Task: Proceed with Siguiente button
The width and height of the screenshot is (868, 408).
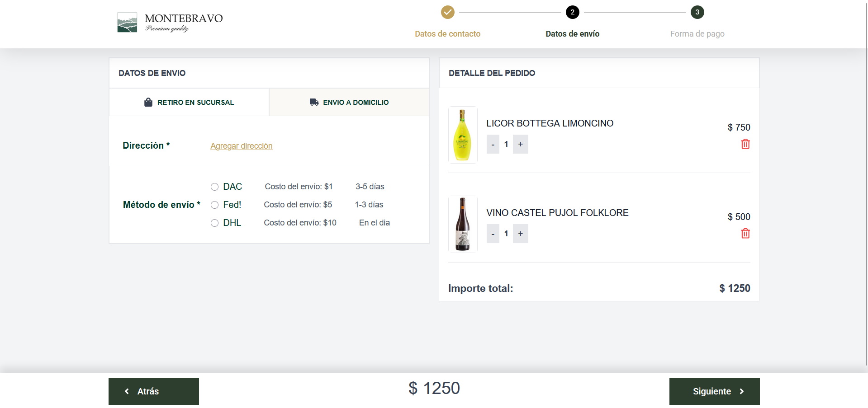Action: click(714, 391)
